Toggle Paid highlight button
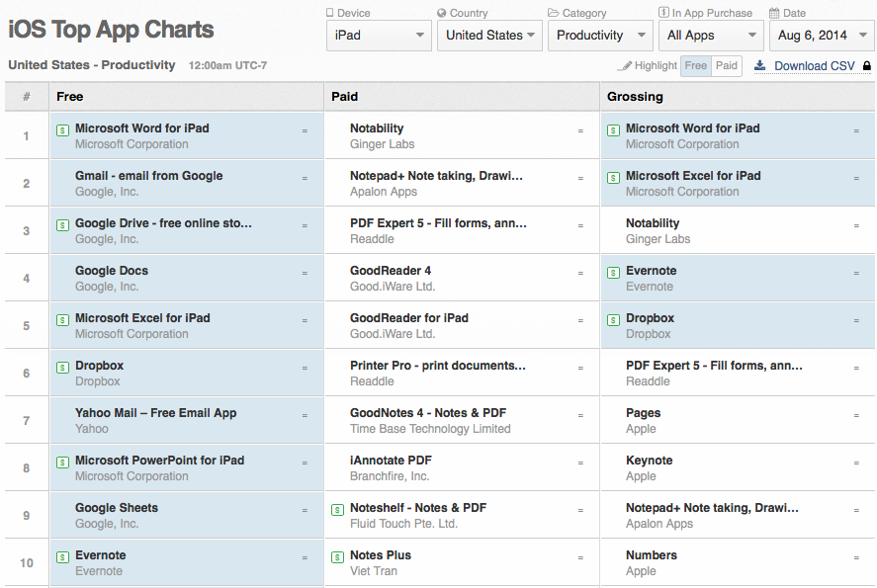The height and width of the screenshot is (588, 877). pyautogui.click(x=727, y=65)
